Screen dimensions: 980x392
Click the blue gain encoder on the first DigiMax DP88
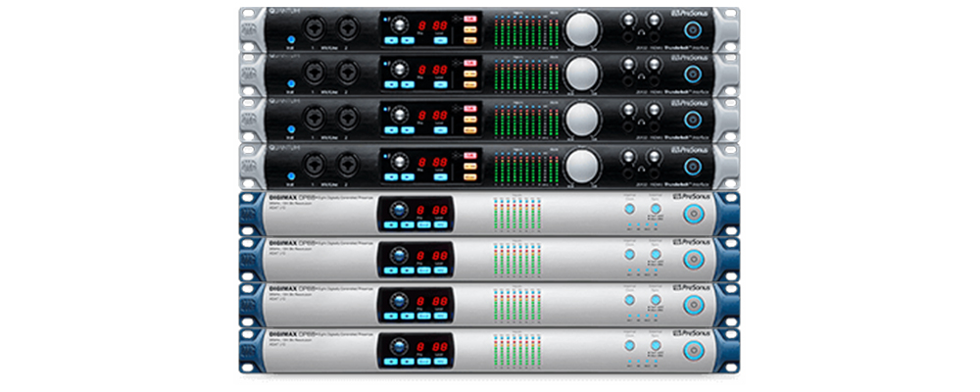(x=398, y=210)
